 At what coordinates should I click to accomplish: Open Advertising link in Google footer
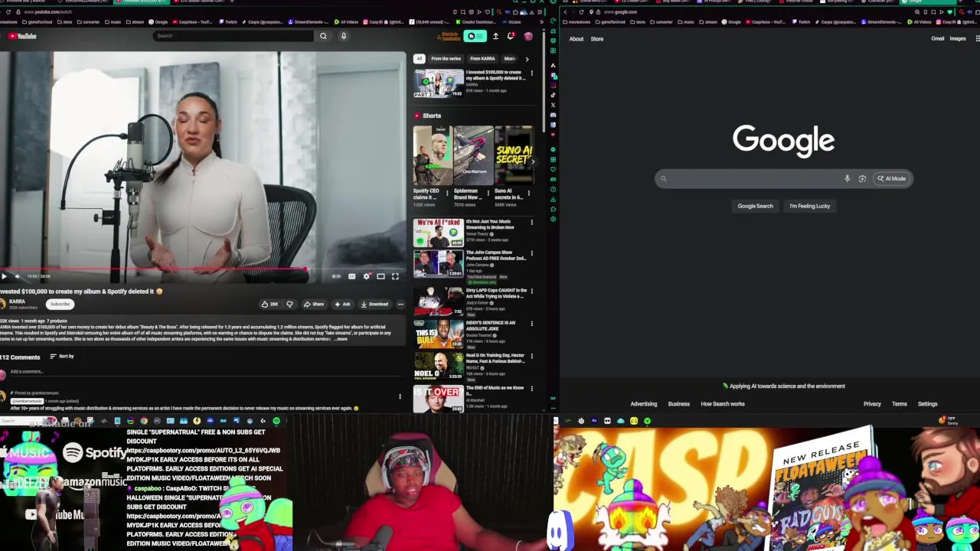[644, 404]
